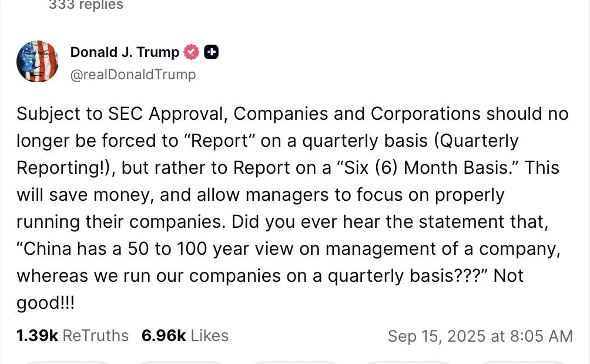Click the middle pill button in the bottom action row

coord(294,362)
